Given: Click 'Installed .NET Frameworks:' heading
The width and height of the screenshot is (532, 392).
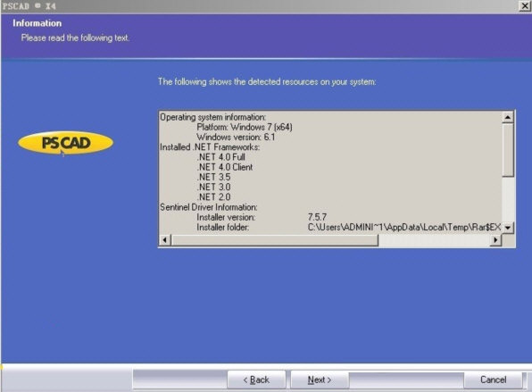Looking at the screenshot, I should tap(210, 147).
